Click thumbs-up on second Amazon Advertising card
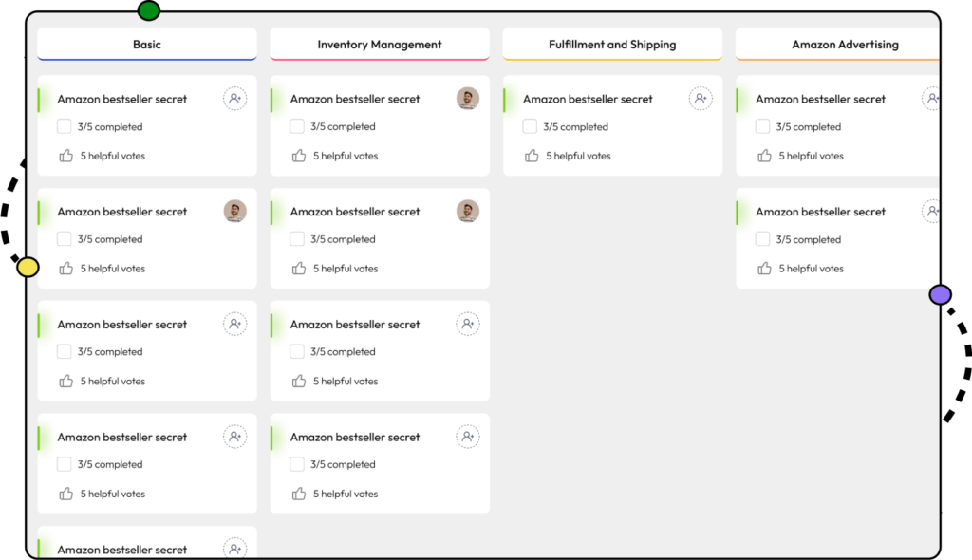Screen dimensions: 972x560 pyautogui.click(x=764, y=269)
